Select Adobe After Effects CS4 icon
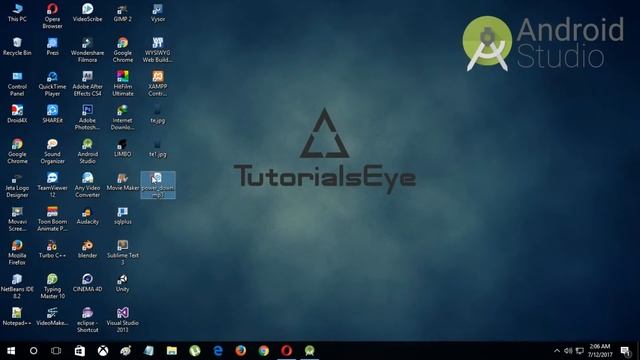This screenshot has height=360, width=640. coord(87,83)
